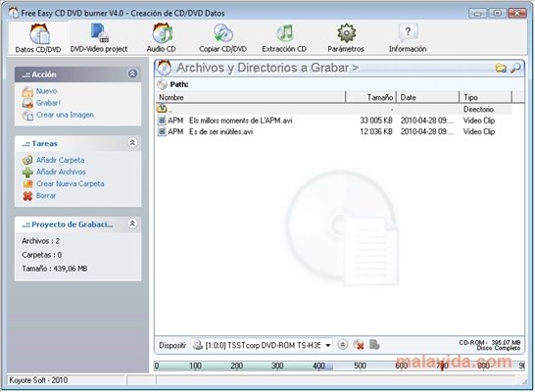Click the disc icon next to Path
This screenshot has height=392, width=535.
coord(163,84)
